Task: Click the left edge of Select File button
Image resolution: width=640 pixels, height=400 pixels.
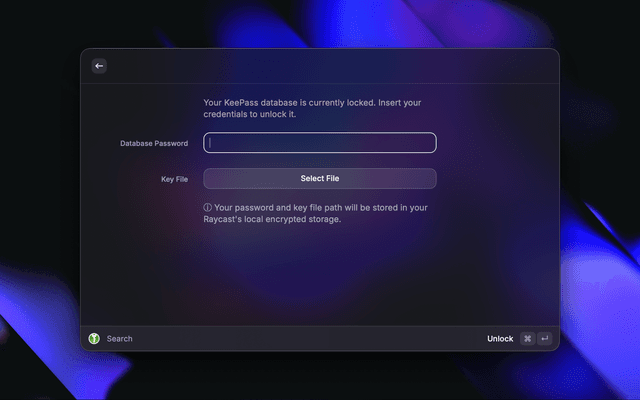Action: point(210,179)
